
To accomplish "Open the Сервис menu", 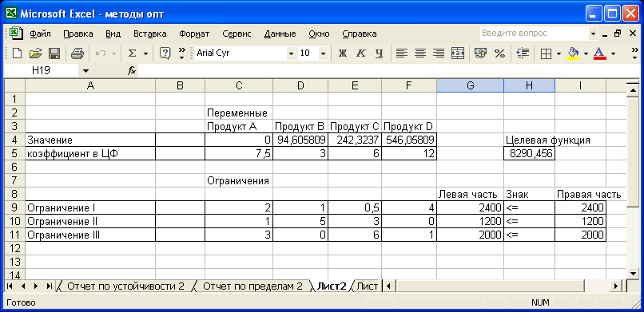I will pyautogui.click(x=237, y=34).
